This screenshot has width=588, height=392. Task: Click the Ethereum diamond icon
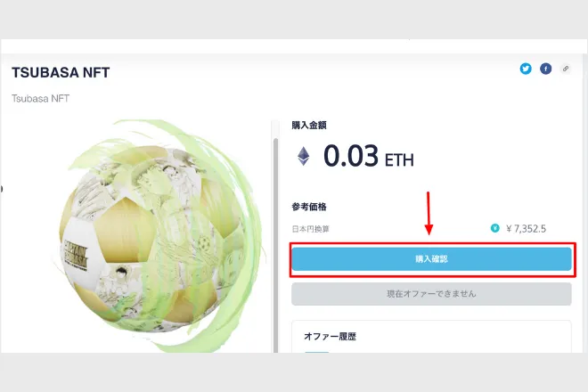(304, 156)
